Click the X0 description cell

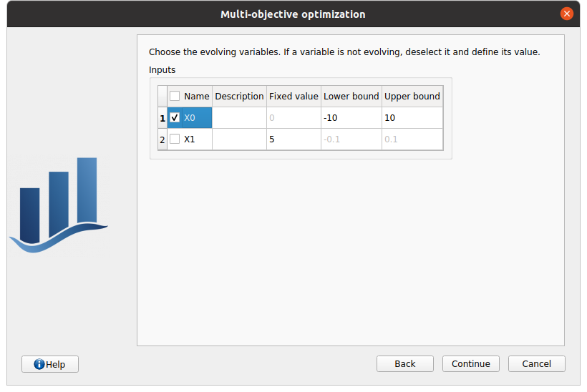coord(239,118)
